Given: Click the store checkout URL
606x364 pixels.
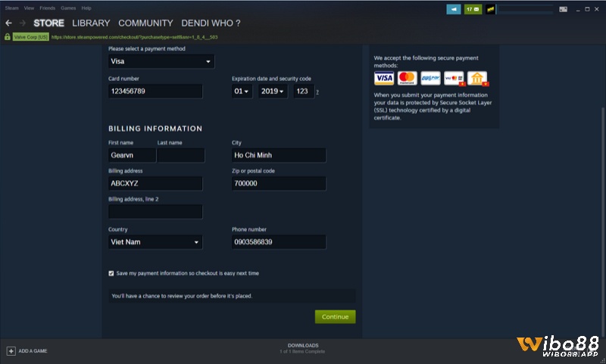Looking at the screenshot, I should [x=135, y=37].
